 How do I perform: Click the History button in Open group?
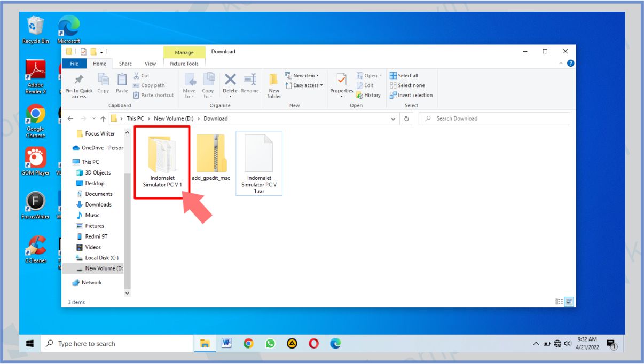368,95
